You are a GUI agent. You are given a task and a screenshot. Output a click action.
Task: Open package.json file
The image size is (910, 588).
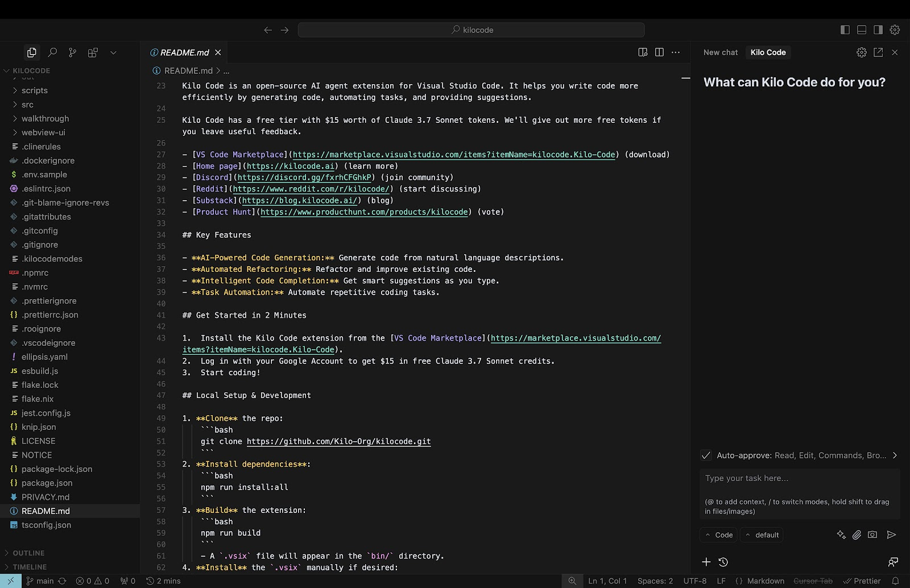point(70,483)
